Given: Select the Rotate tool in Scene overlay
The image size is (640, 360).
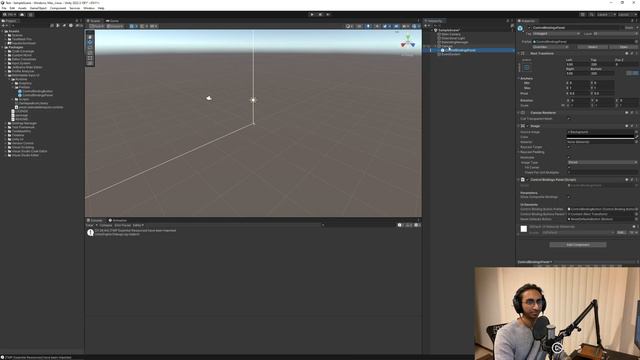Looking at the screenshot, I should [90, 47].
